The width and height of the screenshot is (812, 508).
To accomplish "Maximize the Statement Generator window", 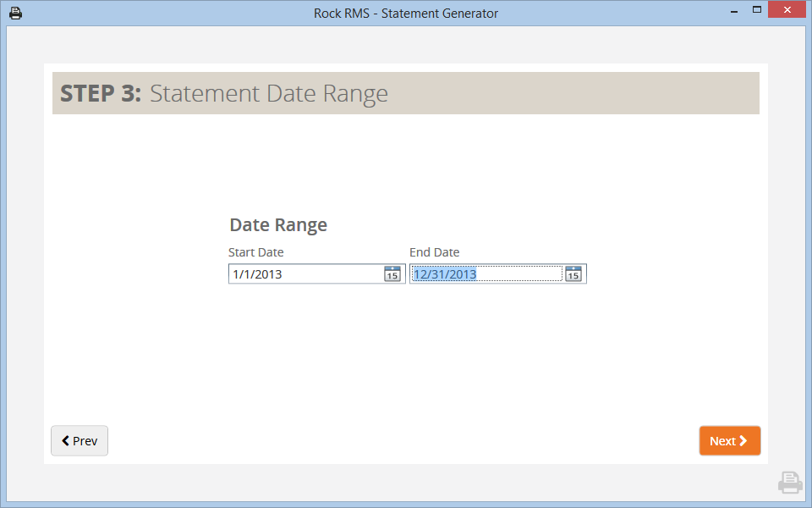I will (757, 10).
